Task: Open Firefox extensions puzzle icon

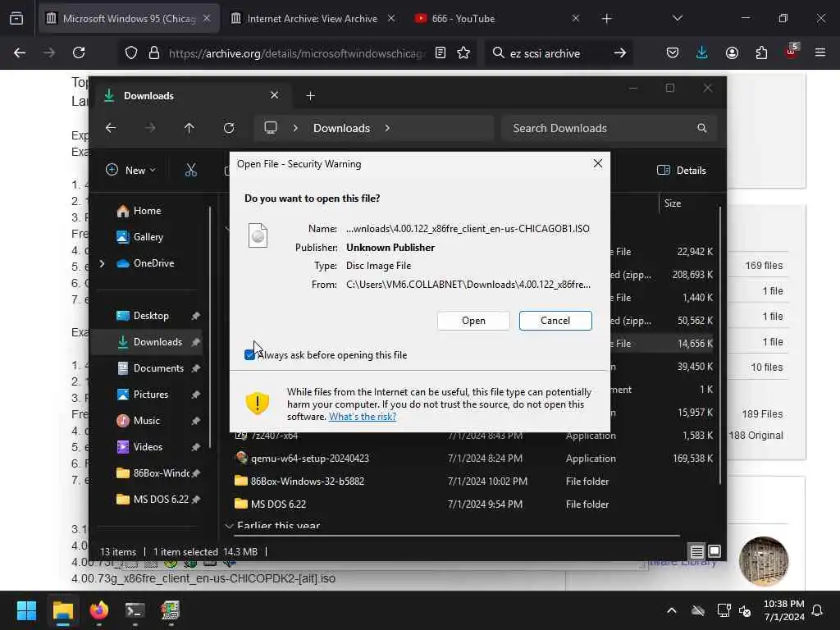Action: coord(761,53)
